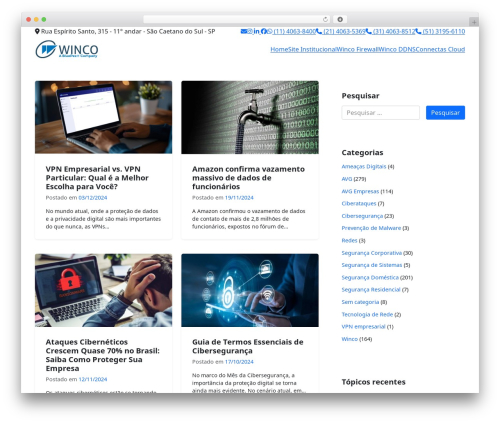Call phone number (11) 4063-8400
Viewport: 500px width, 423px height.
pos(294,31)
